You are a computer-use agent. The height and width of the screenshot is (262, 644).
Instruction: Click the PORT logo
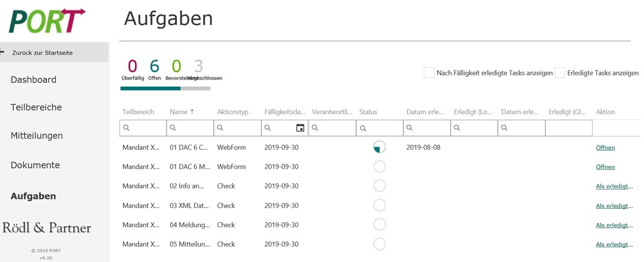pos(47,20)
